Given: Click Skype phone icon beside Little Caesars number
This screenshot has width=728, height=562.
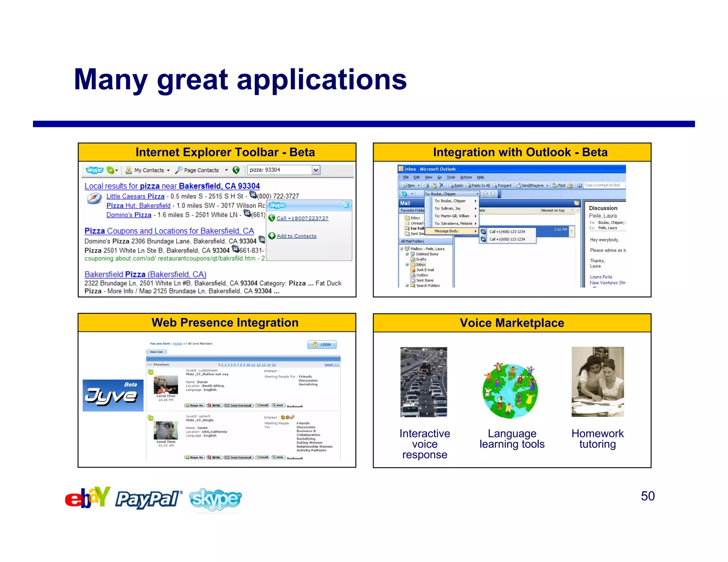Looking at the screenshot, I should [253, 195].
